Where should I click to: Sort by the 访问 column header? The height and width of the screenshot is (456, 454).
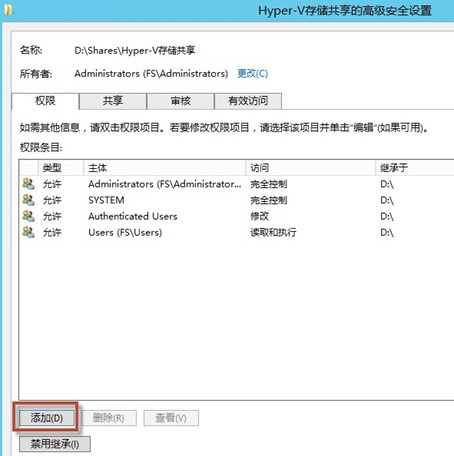coord(311,168)
